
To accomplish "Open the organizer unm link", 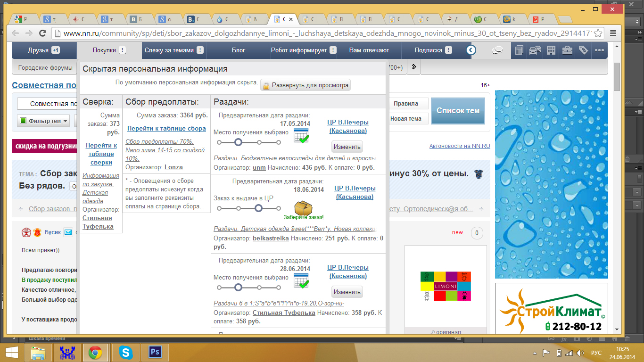I will pos(259,167).
